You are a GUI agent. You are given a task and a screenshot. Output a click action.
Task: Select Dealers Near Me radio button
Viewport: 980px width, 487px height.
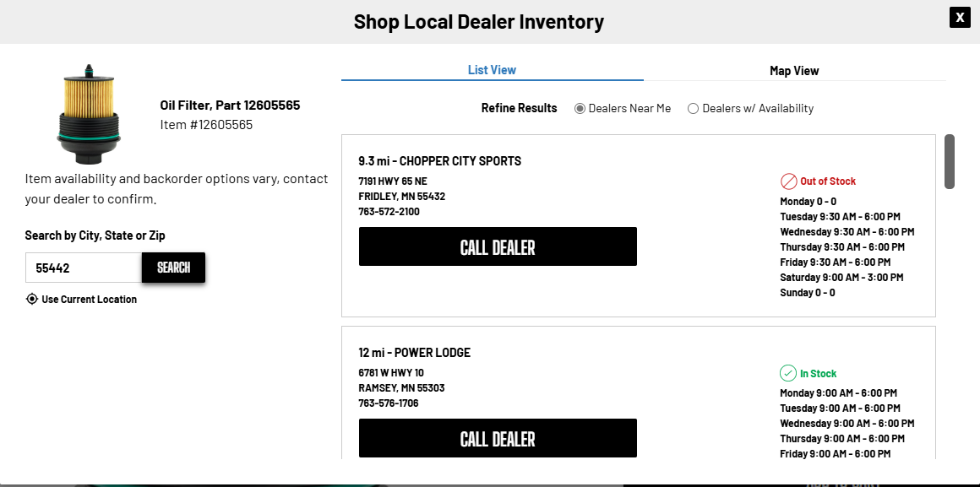point(580,108)
